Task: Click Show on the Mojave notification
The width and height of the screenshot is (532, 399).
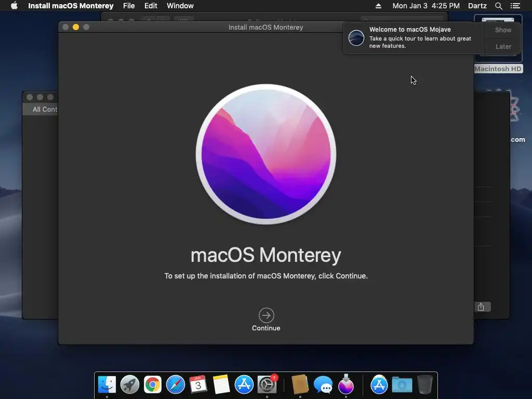Action: click(x=503, y=30)
